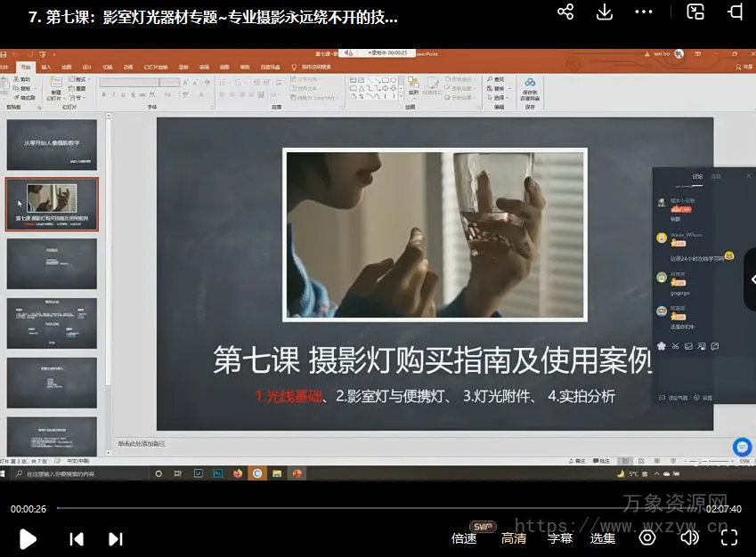Open the video settings ring icon
The height and width of the screenshot is (557, 756).
tap(647, 537)
